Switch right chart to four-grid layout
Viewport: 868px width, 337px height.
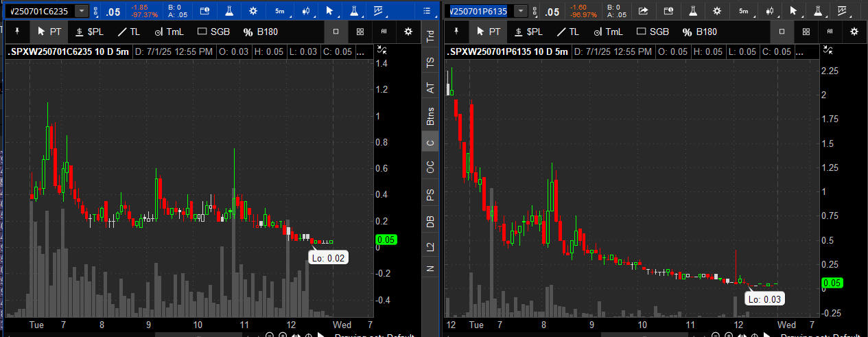[806, 32]
